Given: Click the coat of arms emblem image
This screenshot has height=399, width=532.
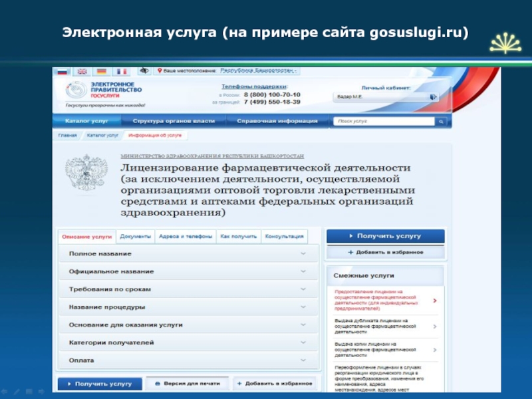Looking at the screenshot, I should coord(86,172).
